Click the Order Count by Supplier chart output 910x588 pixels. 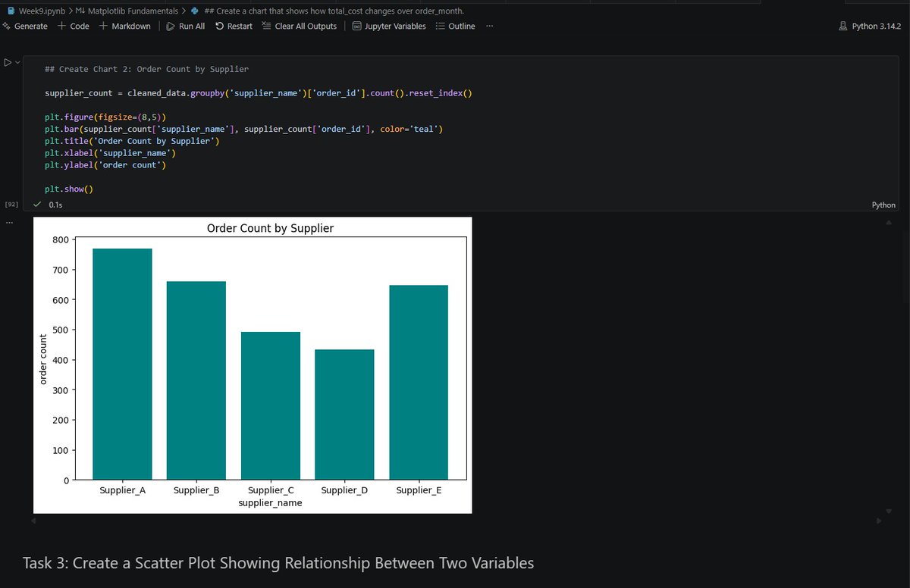coord(253,365)
